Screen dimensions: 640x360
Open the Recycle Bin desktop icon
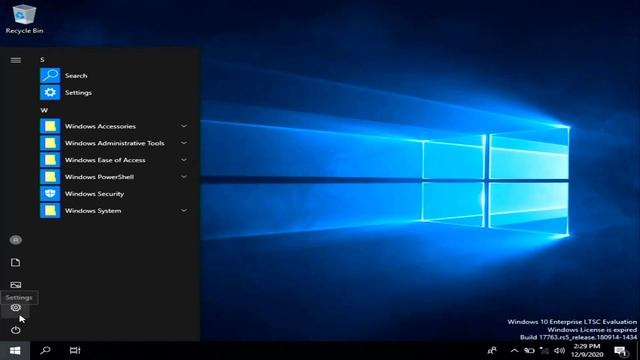(x=24, y=19)
